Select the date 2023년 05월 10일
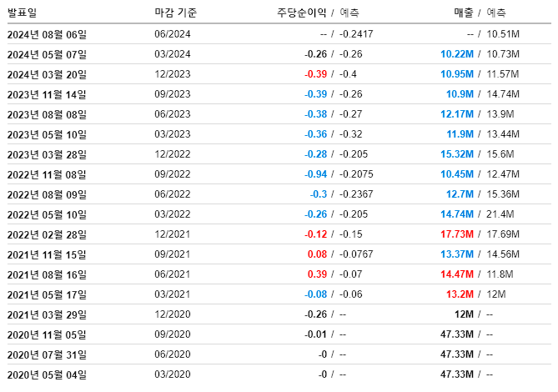This screenshot has height=392, width=558. (x=47, y=134)
